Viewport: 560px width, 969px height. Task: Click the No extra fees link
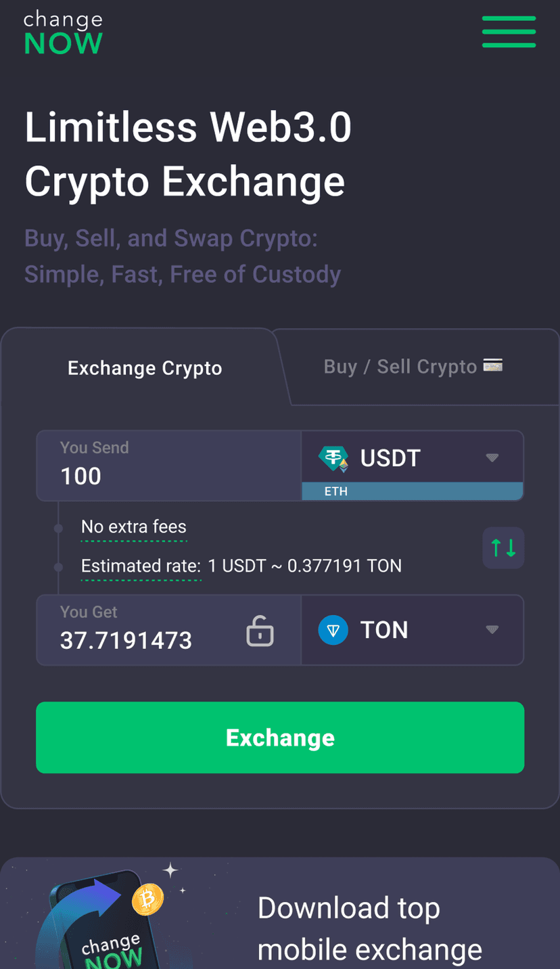(x=133, y=527)
